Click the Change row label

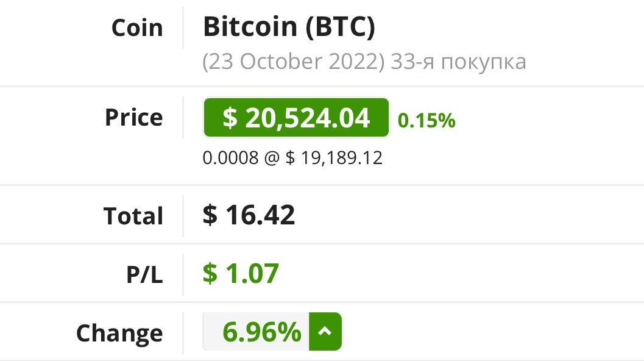119,333
